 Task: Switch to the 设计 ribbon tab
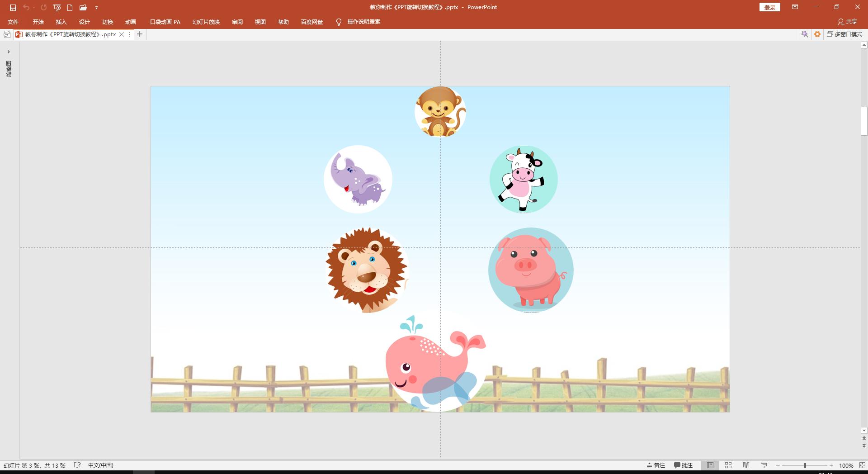point(84,22)
